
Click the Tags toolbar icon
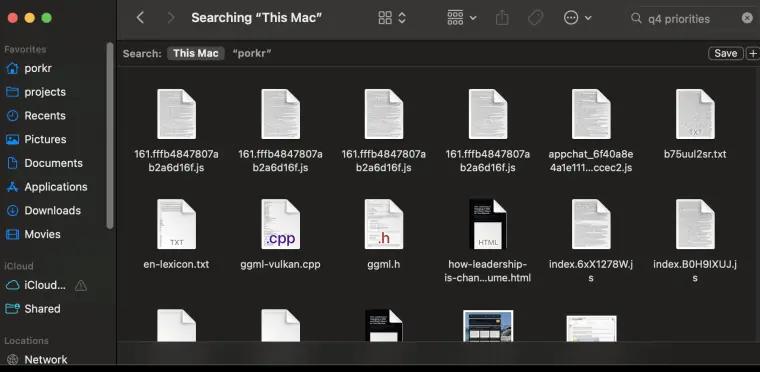click(535, 18)
